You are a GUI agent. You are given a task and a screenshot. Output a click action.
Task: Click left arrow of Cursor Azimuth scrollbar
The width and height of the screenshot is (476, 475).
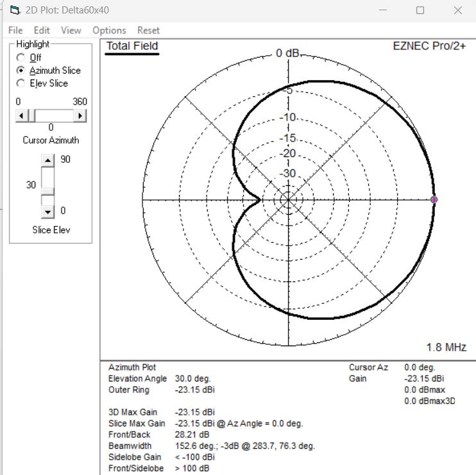tap(21, 115)
